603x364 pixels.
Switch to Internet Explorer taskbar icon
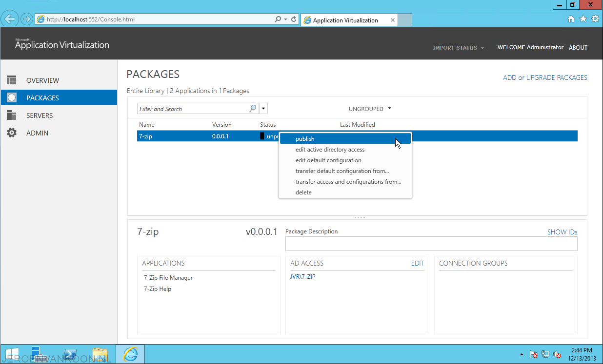(x=130, y=354)
